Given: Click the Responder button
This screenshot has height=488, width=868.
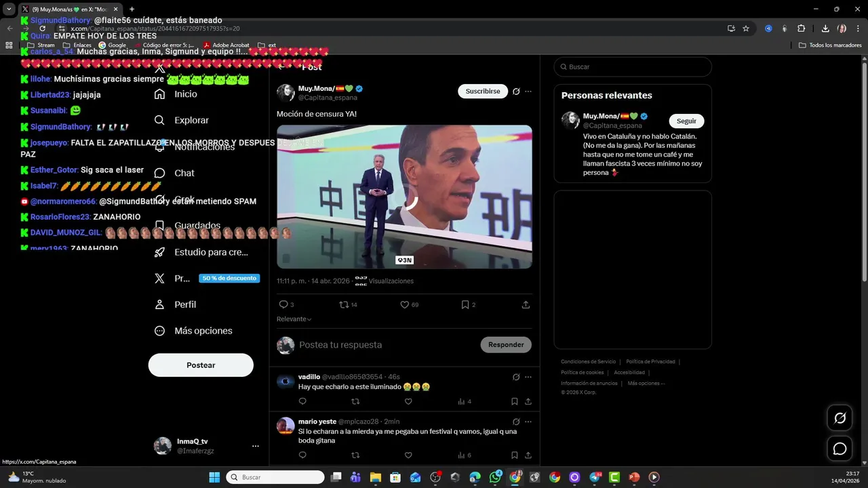Looking at the screenshot, I should [x=506, y=344].
